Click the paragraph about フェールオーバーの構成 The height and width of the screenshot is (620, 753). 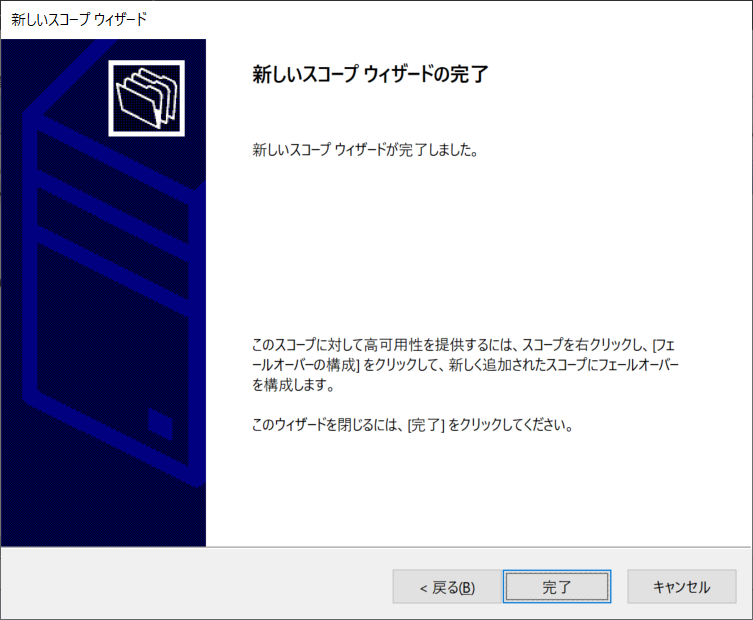click(x=465, y=365)
